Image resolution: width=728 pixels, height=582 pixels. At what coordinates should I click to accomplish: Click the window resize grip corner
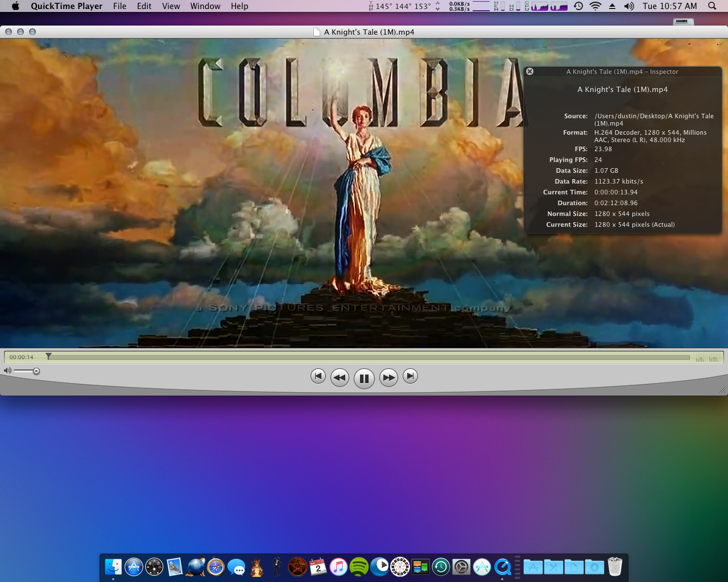722,390
